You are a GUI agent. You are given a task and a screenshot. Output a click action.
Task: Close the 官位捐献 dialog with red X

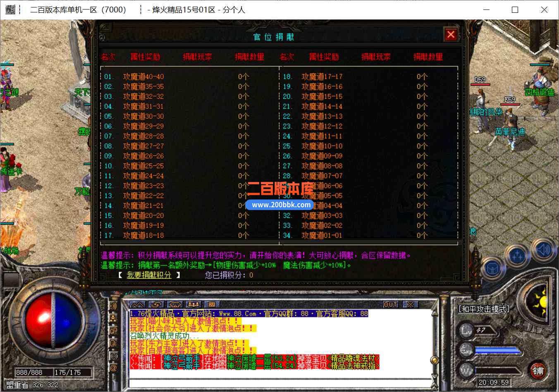[x=451, y=35]
